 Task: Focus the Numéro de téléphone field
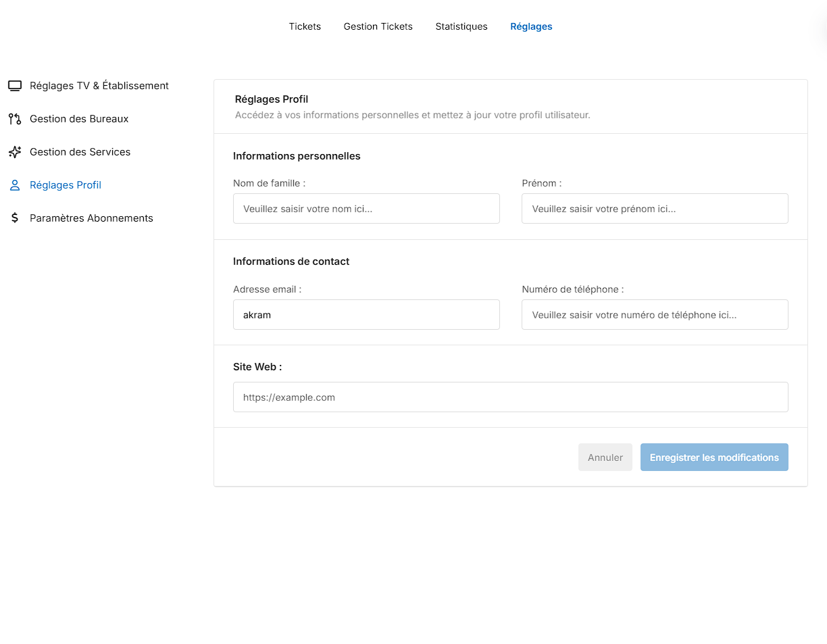655,315
